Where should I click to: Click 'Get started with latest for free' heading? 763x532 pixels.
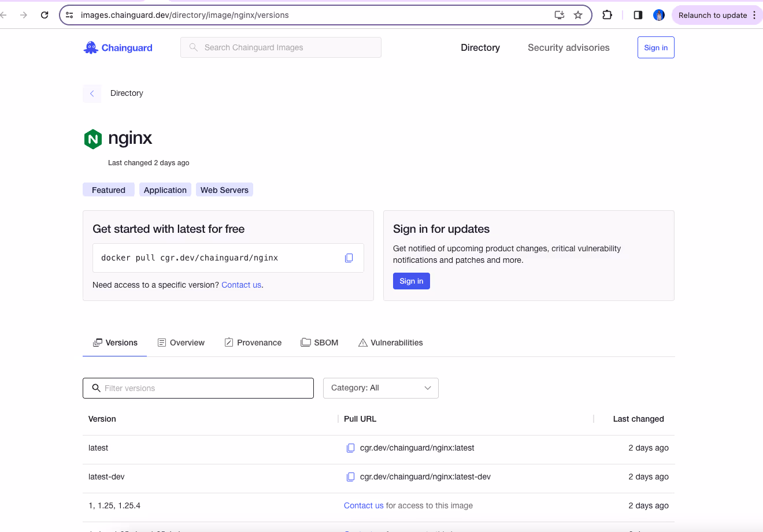tap(168, 229)
